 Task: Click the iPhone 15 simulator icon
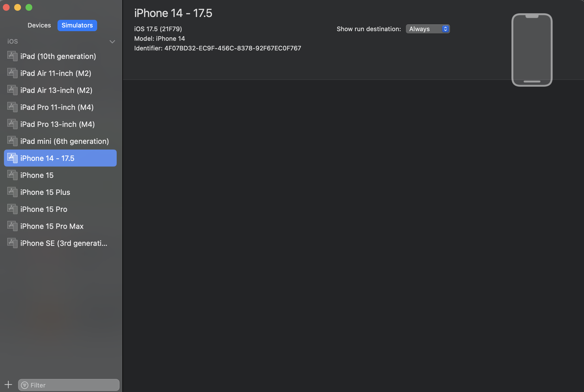pyautogui.click(x=12, y=175)
